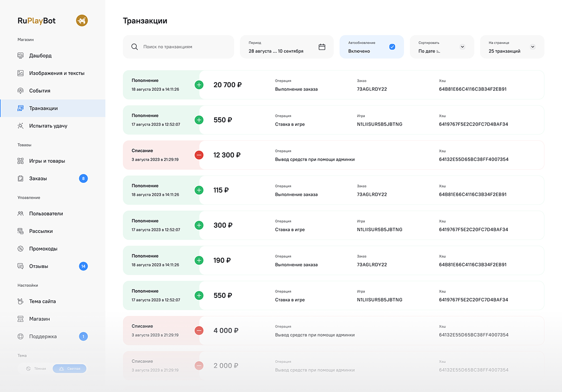Open the Промокоды menu item
This screenshot has width=562, height=392.
(x=52, y=248)
